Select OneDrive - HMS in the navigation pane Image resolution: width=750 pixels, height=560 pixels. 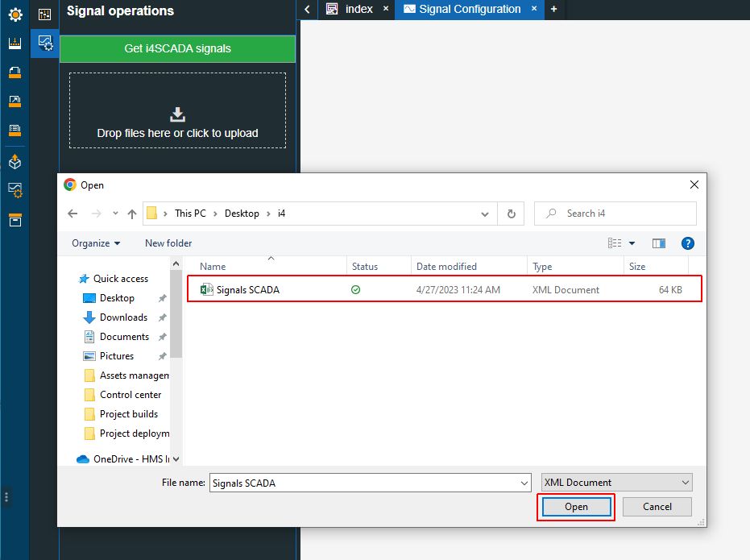click(x=123, y=459)
